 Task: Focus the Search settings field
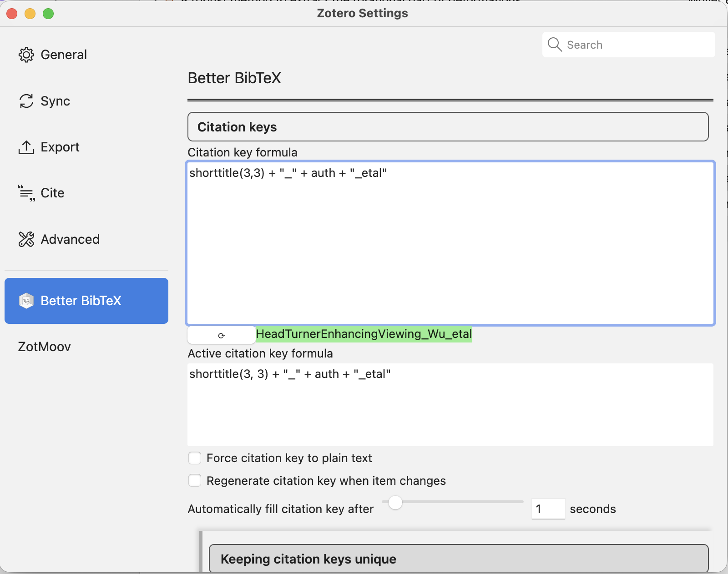pos(629,45)
